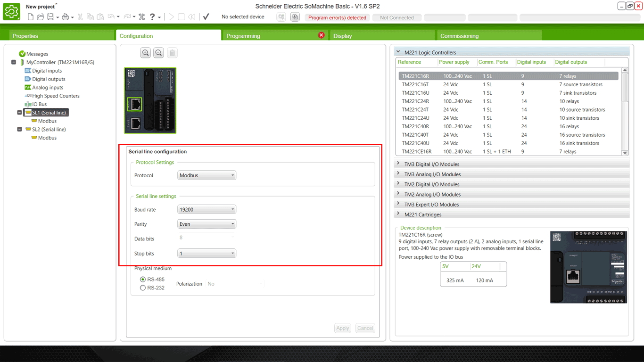This screenshot has width=644, height=362.
Task: Open the Display tab
Action: click(x=382, y=35)
